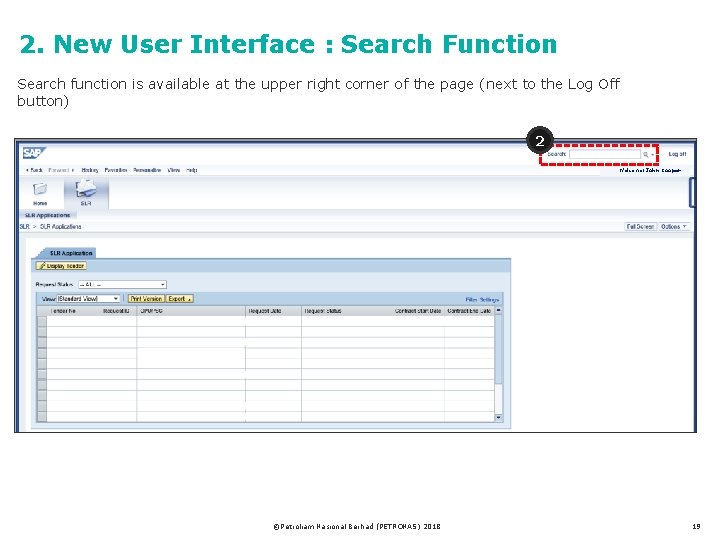The width and height of the screenshot is (720, 540).
Task: Open the History menu
Action: [x=90, y=170]
